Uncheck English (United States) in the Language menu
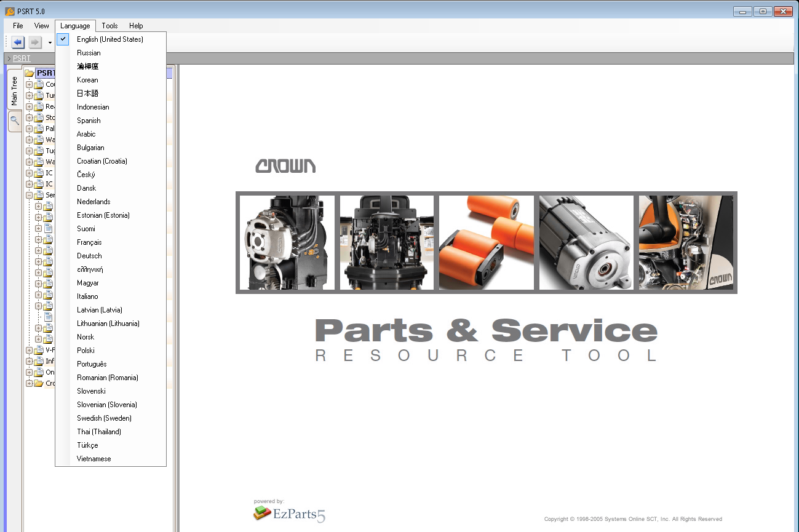This screenshot has height=532, width=799. [x=63, y=39]
